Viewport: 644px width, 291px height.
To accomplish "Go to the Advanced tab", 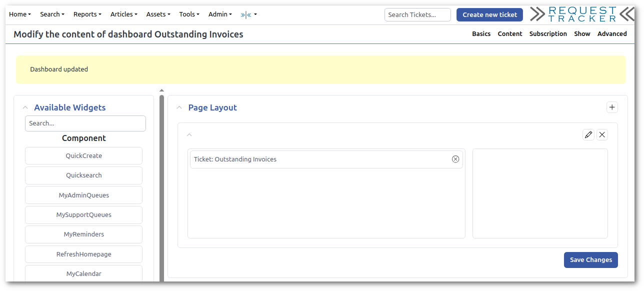I will (x=612, y=34).
